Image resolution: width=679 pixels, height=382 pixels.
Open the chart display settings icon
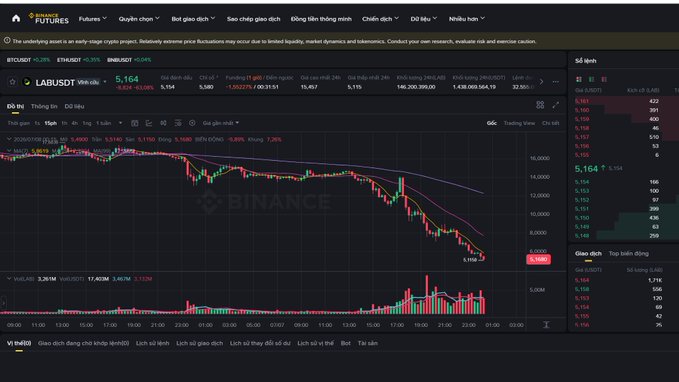click(x=178, y=123)
